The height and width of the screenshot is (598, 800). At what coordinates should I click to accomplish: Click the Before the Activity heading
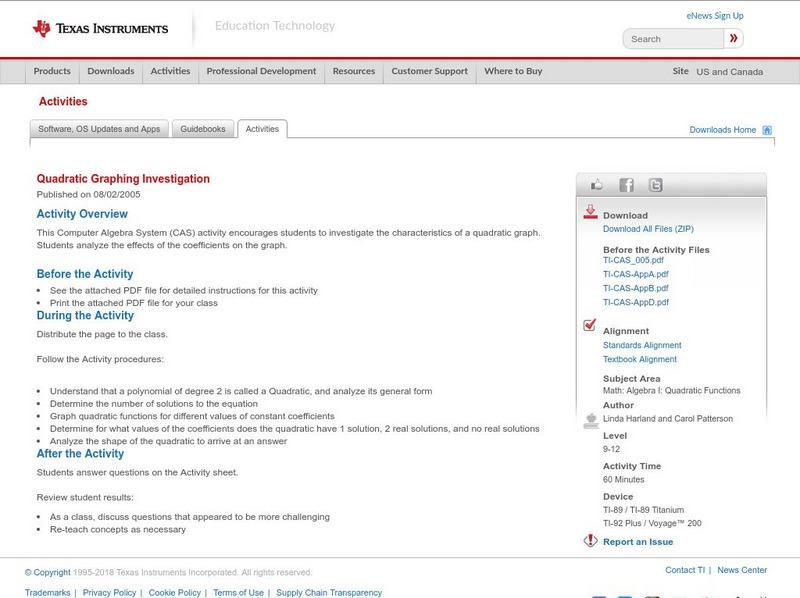[x=85, y=274]
